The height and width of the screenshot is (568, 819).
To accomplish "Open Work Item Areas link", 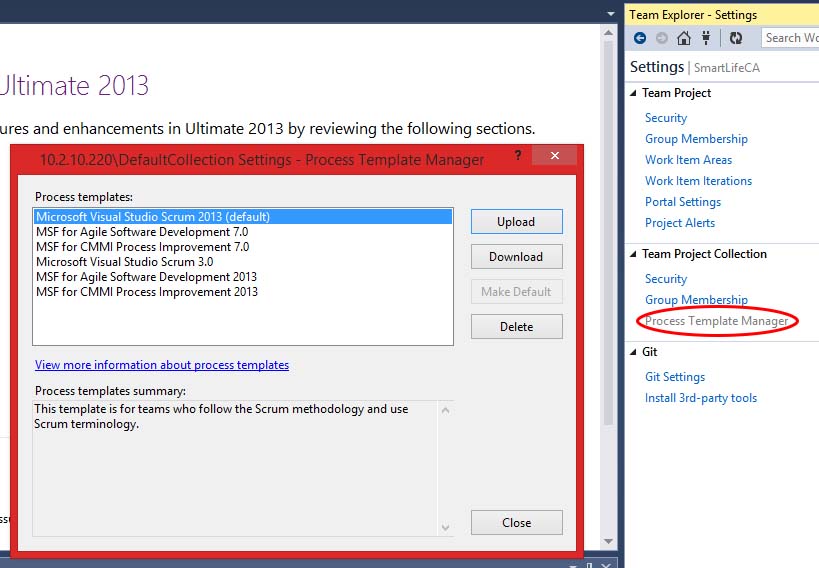I will [688, 160].
